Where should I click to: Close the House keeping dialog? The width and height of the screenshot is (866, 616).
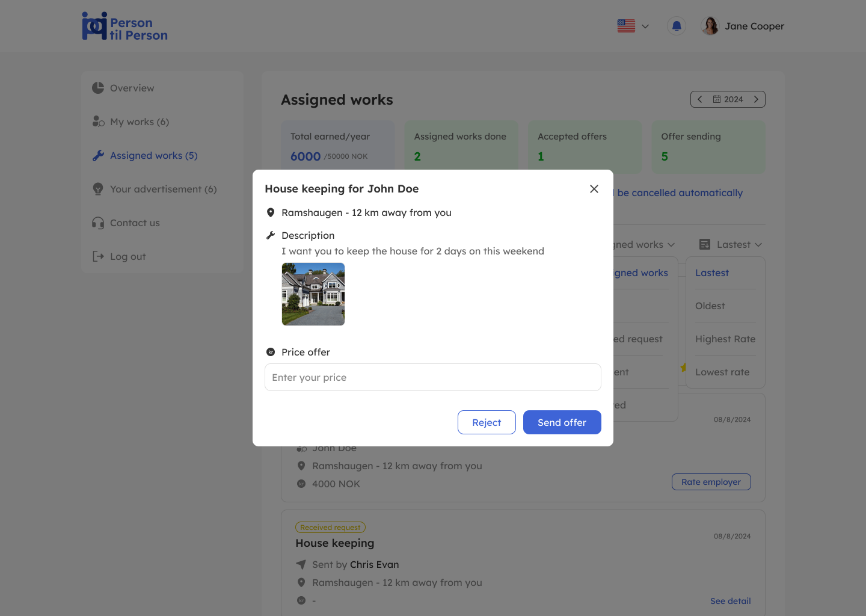coord(594,189)
